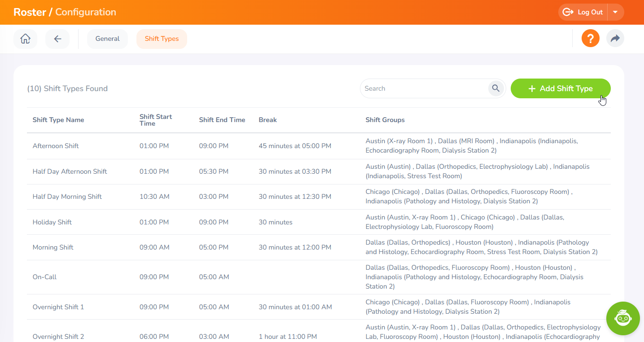Open the chatbot assistant icon
Image resolution: width=644 pixels, height=342 pixels.
click(x=622, y=318)
